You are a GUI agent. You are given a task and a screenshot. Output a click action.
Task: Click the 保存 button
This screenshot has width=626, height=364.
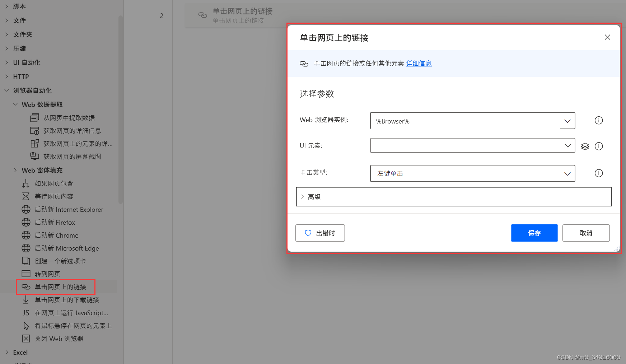click(x=534, y=233)
